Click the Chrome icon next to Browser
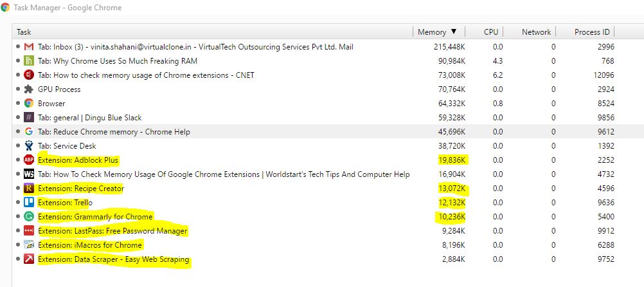The width and height of the screenshot is (644, 287). 29,103
